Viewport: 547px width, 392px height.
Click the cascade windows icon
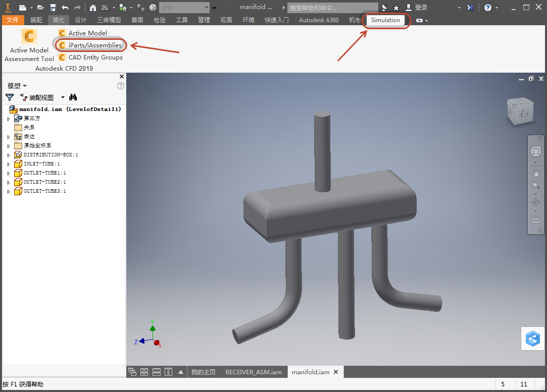coord(132,372)
